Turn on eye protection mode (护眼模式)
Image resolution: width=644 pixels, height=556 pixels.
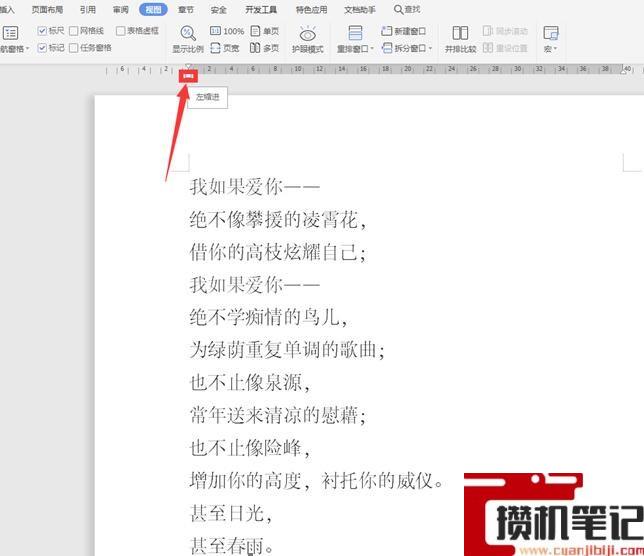click(308, 39)
